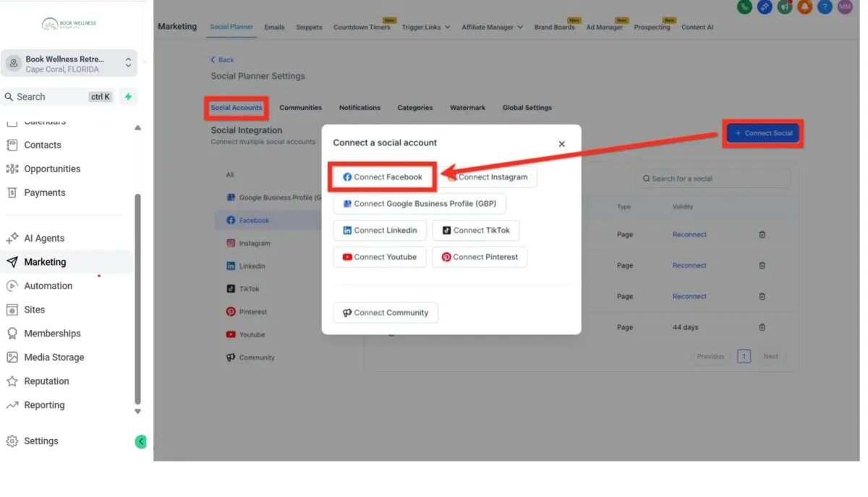Click the Connect TikTok button
The image size is (868, 497).
coord(476,231)
